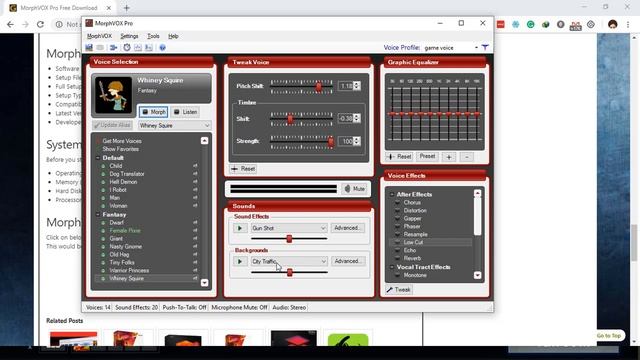Viewport: 640px width, 360px height.
Task: Toggle the Listen button
Action: (x=185, y=112)
